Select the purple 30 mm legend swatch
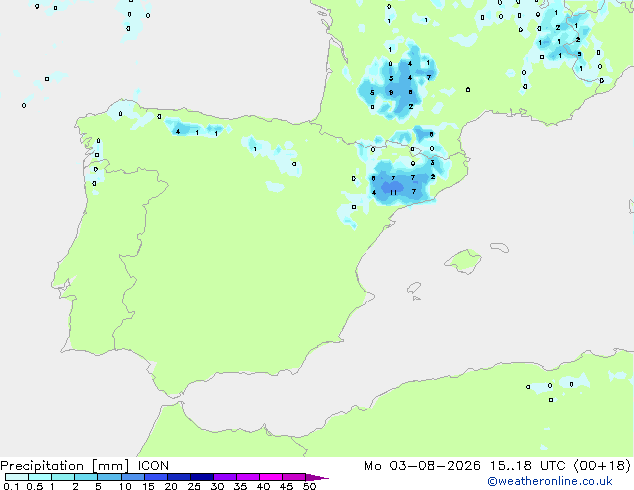The width and height of the screenshot is (634, 490). [225, 477]
